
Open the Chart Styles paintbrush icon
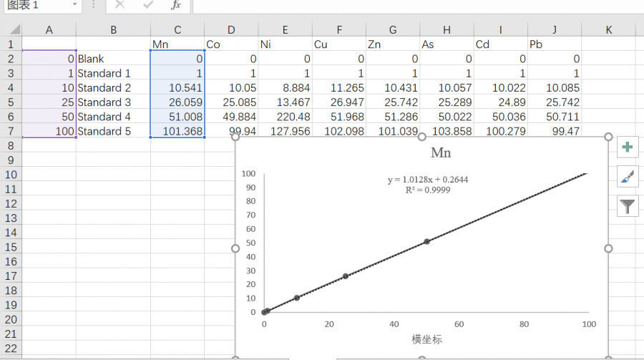click(628, 177)
